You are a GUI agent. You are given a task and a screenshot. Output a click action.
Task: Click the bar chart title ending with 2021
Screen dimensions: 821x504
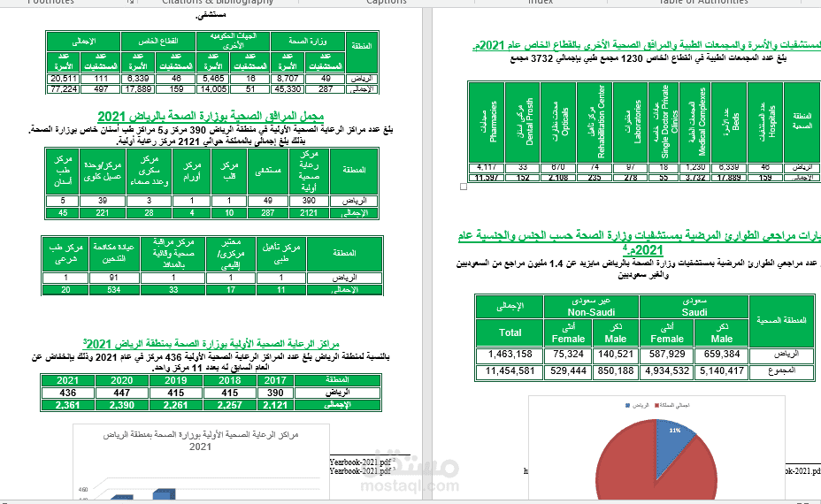201,440
